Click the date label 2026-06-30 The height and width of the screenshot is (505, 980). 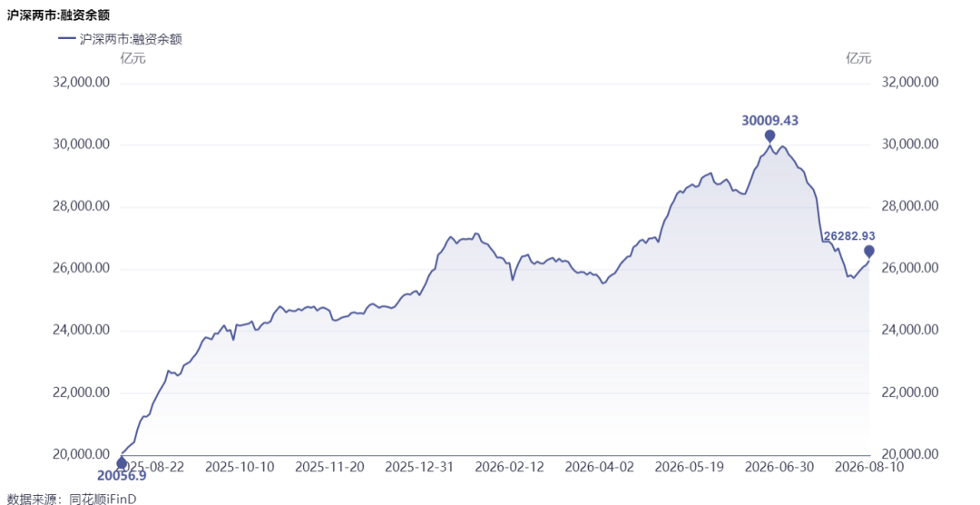(x=779, y=467)
